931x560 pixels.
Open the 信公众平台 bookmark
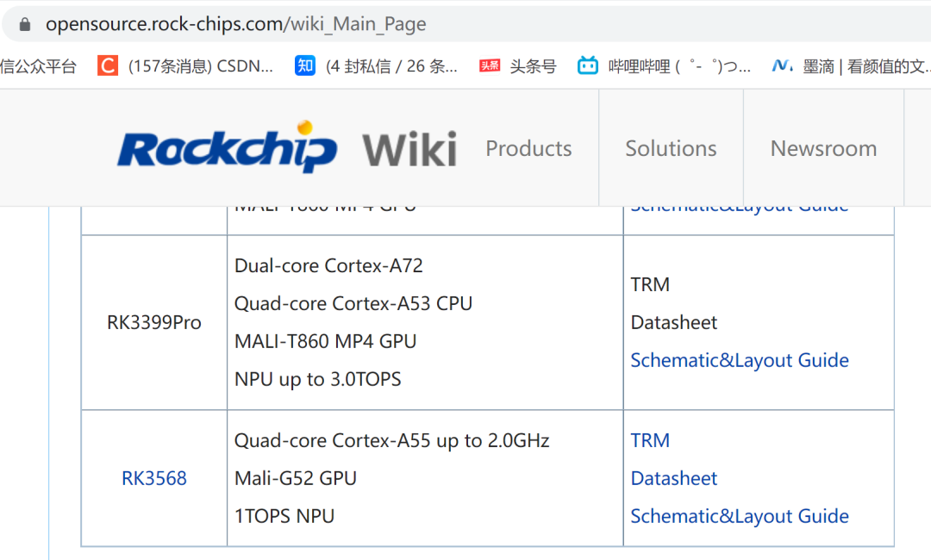coord(39,65)
